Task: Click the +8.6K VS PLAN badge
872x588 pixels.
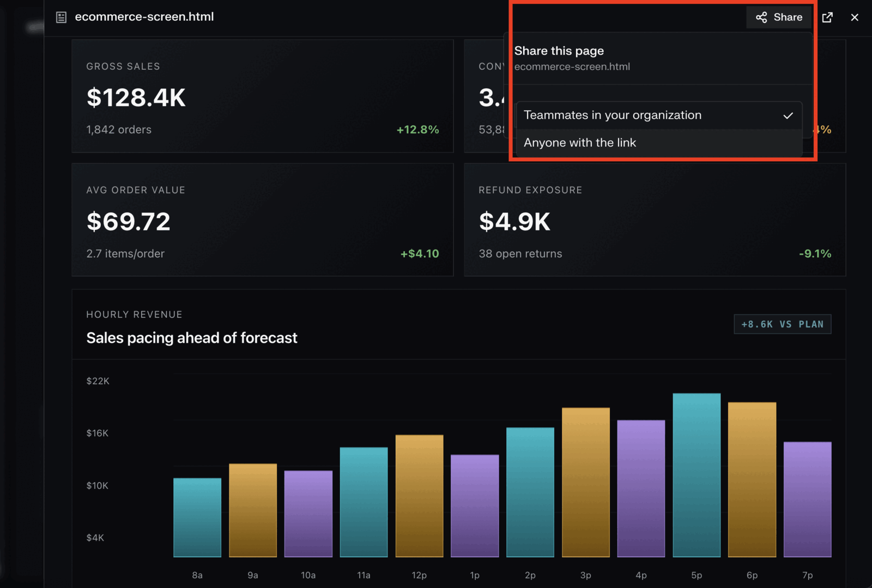Action: (782, 324)
